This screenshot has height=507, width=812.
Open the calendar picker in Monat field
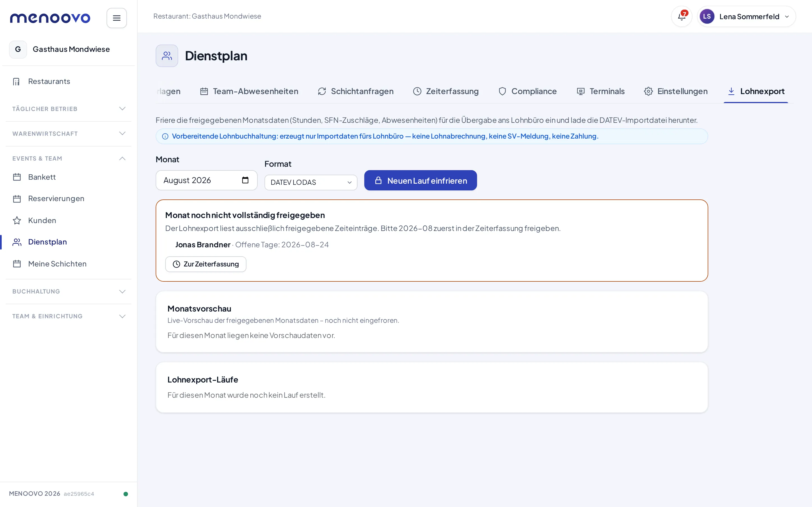(x=245, y=180)
